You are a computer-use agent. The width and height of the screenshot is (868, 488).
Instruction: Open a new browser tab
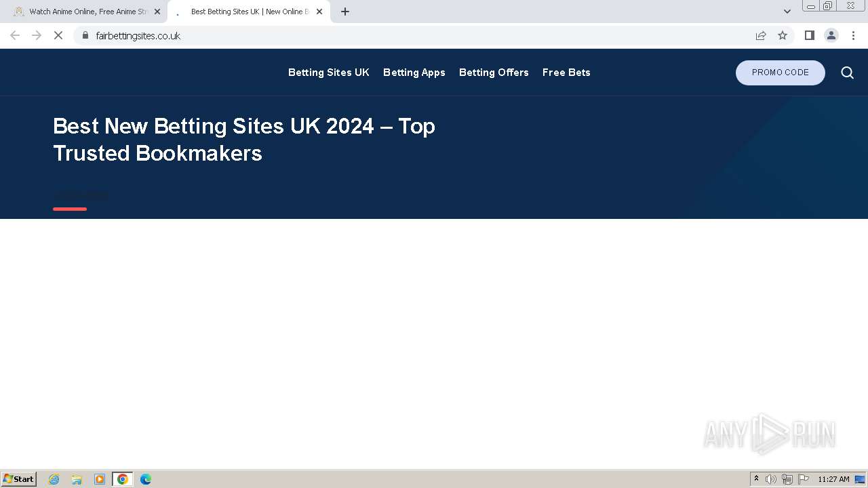click(x=345, y=12)
